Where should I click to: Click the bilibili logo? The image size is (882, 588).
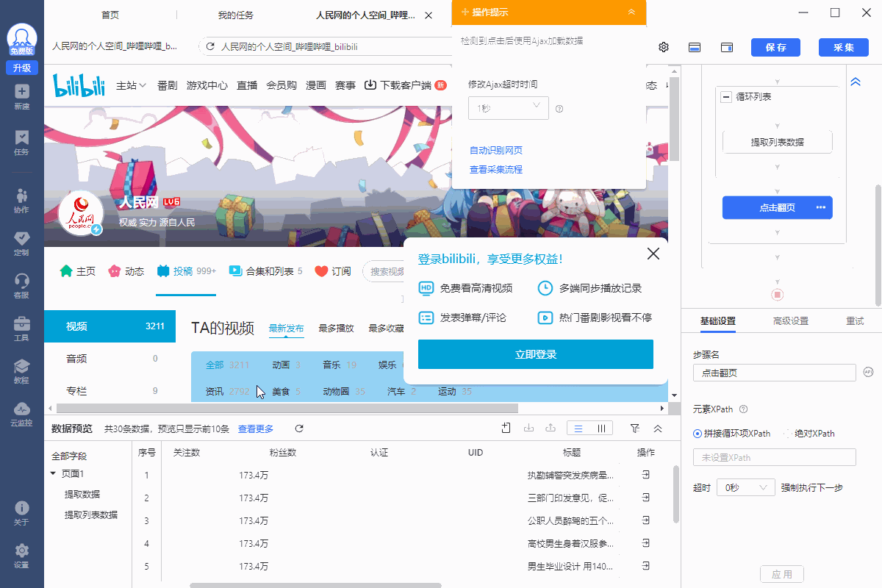coord(79,85)
